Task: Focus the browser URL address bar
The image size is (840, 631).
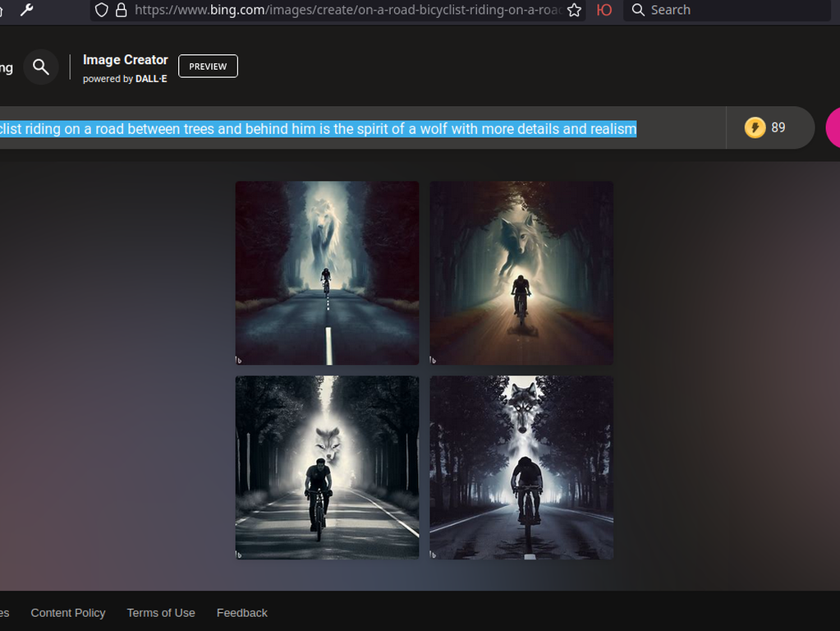Action: (345, 10)
